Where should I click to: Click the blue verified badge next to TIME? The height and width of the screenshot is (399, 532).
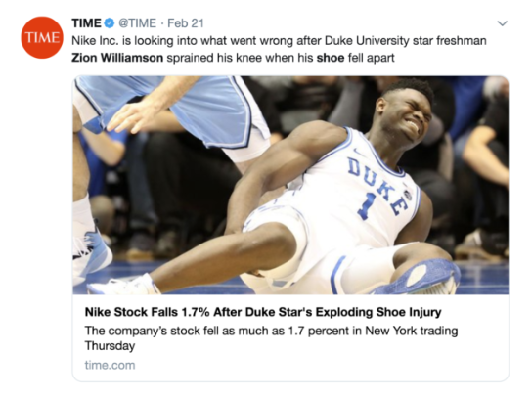109,23
